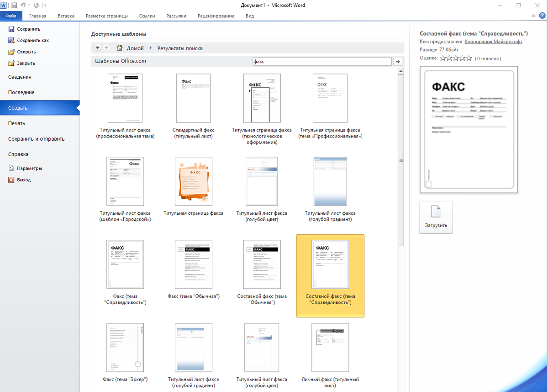Select Титульный лист факса (шаблон «Городской»)
This screenshot has height=392, width=548.
coord(125,190)
